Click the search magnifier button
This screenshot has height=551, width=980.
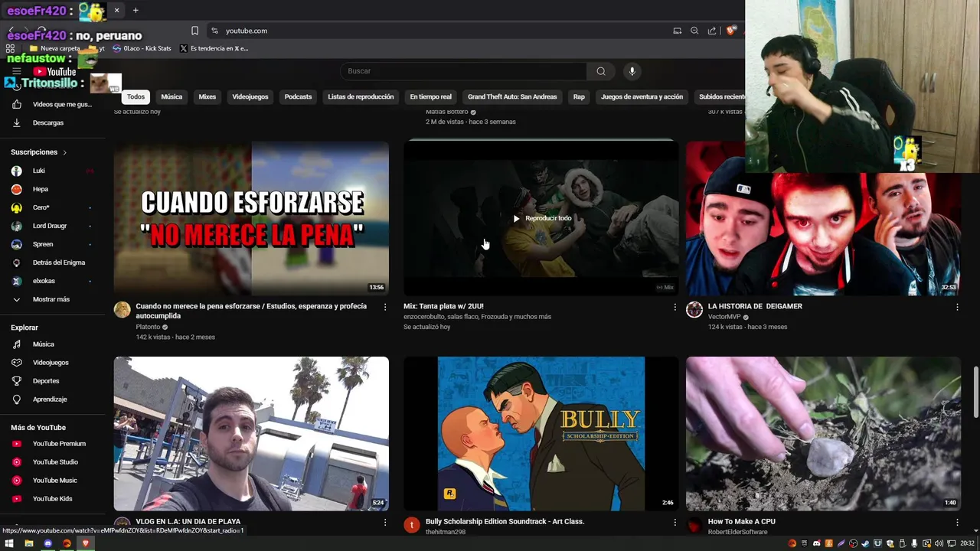click(601, 71)
